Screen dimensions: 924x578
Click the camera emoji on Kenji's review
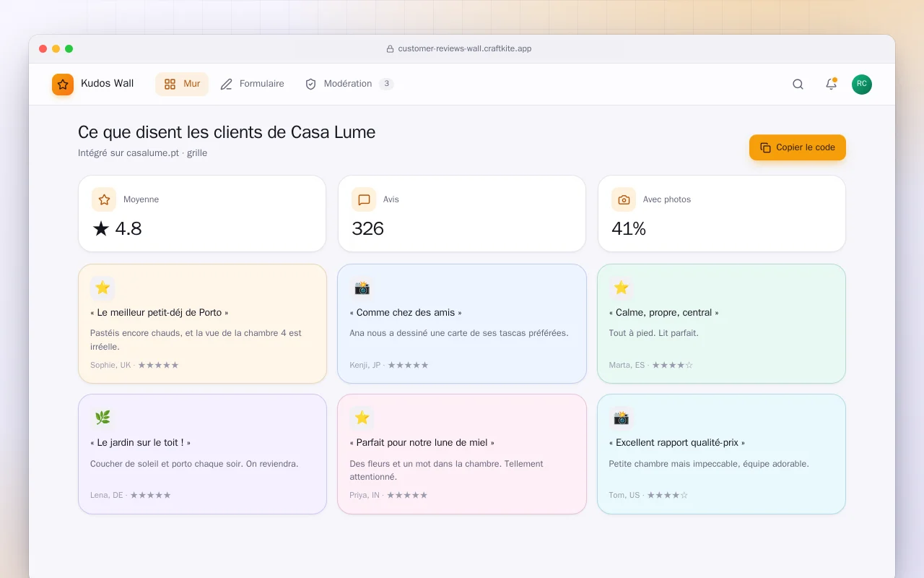[362, 288]
